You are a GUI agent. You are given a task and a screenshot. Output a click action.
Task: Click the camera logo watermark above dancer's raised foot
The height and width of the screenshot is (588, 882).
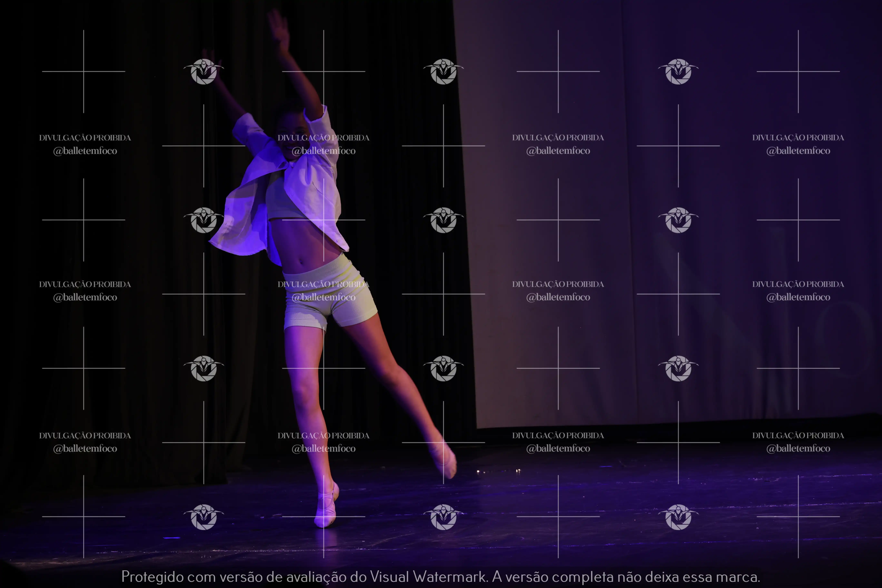444,368
